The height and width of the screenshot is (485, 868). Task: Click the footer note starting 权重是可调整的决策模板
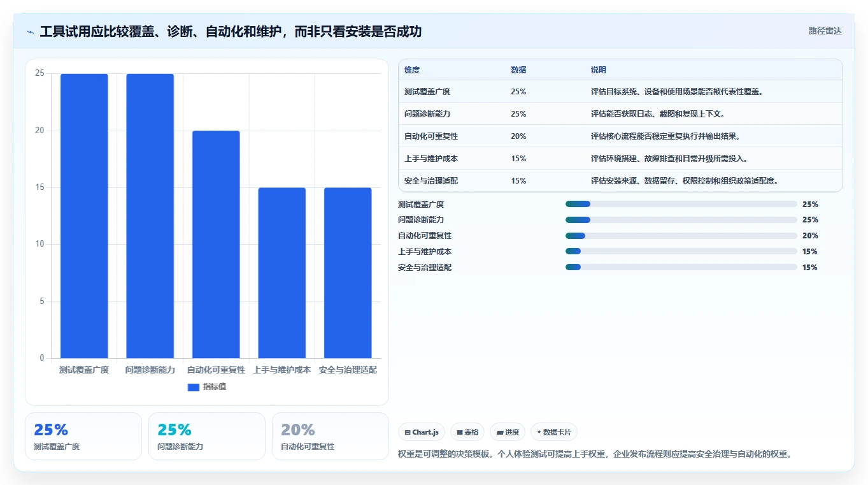click(595, 454)
